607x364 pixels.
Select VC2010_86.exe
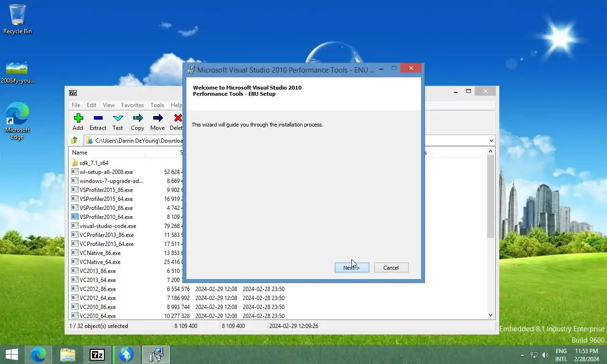(x=98, y=307)
